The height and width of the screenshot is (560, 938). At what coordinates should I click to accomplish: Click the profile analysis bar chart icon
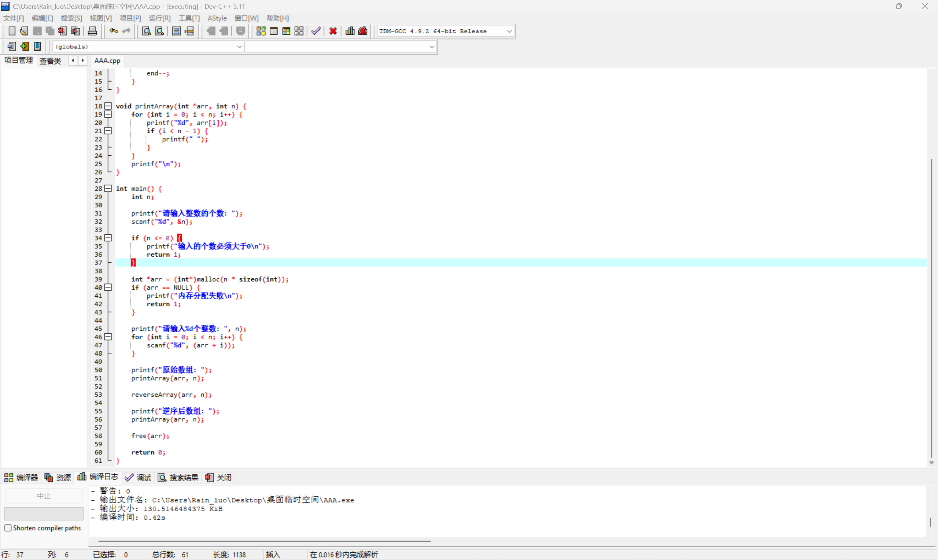[350, 31]
